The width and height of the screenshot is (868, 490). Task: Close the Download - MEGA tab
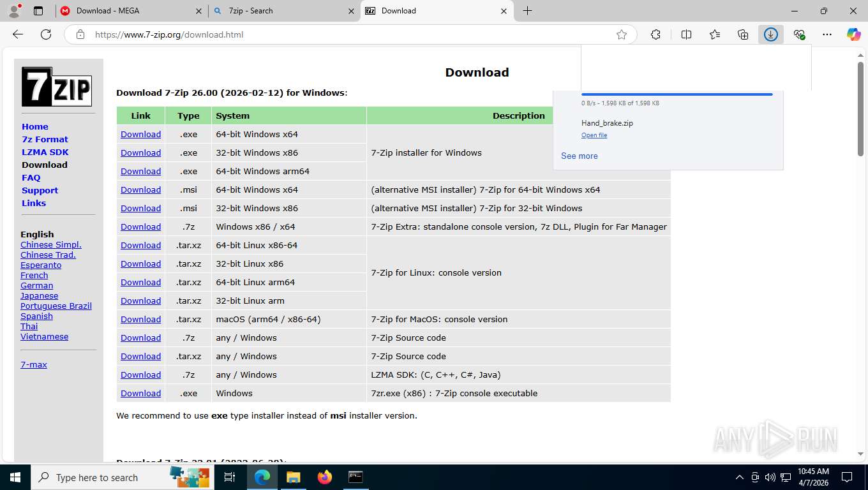198,11
